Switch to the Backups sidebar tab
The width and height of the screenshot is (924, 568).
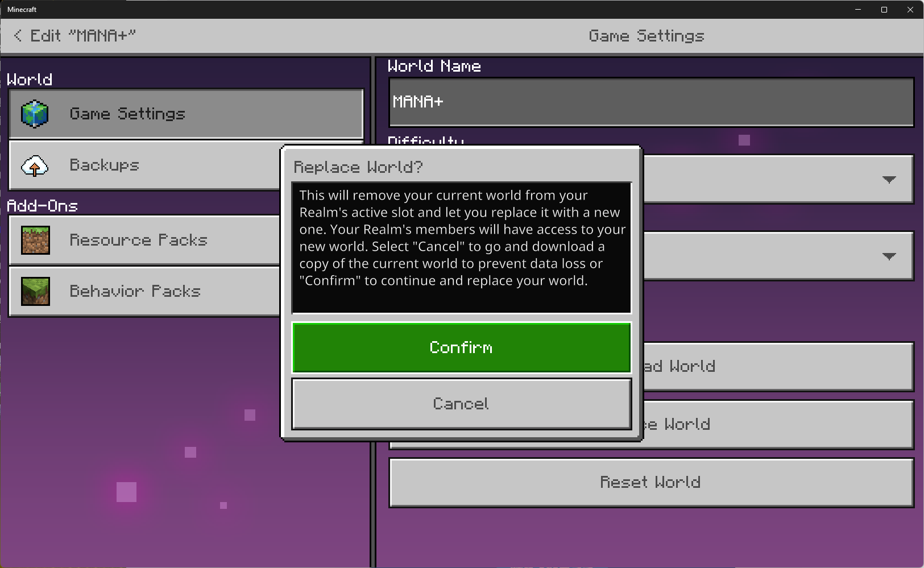click(144, 165)
